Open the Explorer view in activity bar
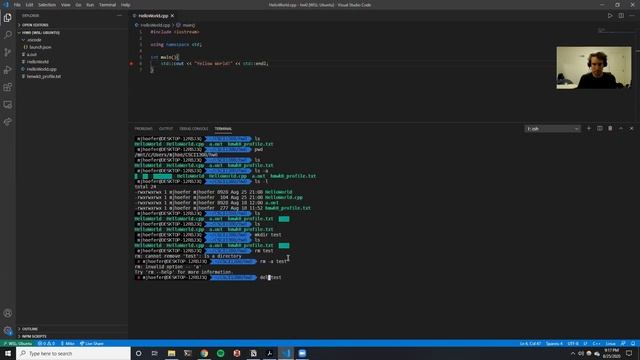This screenshot has width=640, height=360. click(8, 18)
